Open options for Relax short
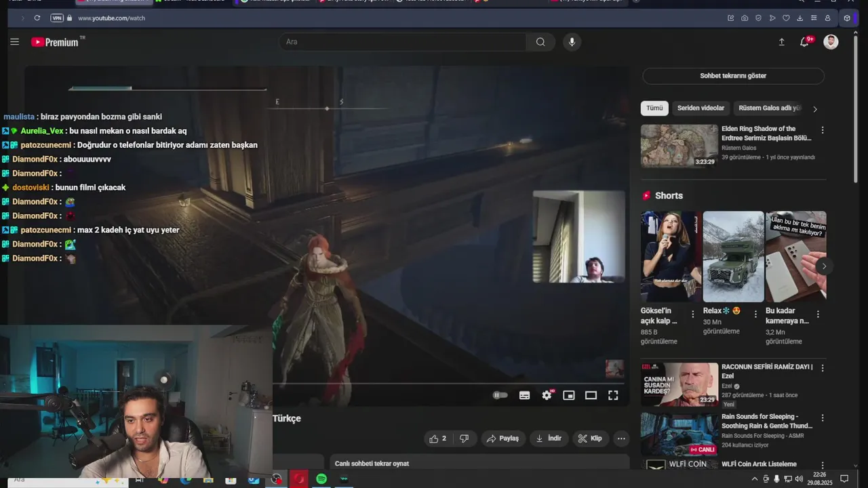Screen dimensions: 868x488 click(x=755, y=314)
